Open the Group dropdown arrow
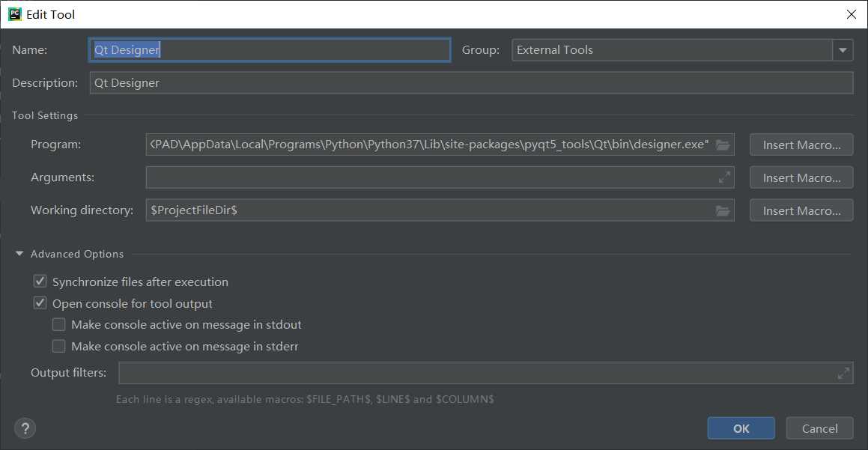868x450 pixels. [x=843, y=50]
